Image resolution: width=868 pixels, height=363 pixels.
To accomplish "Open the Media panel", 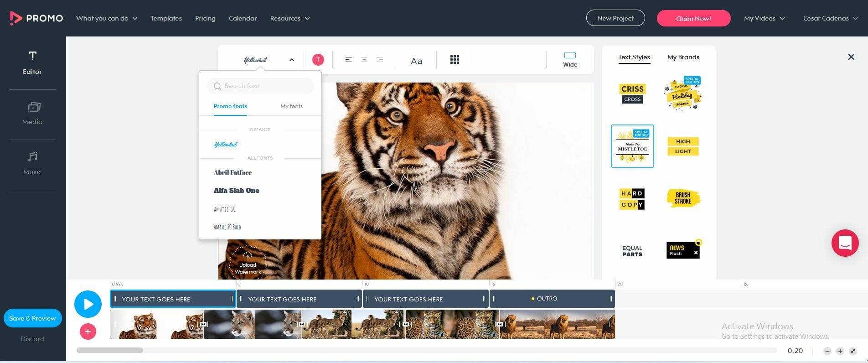I will click(x=32, y=114).
